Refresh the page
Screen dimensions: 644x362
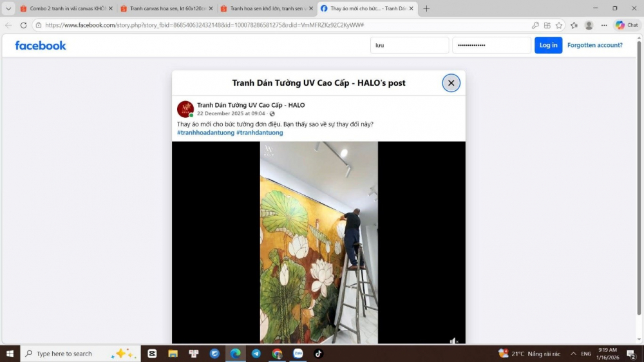(x=23, y=25)
